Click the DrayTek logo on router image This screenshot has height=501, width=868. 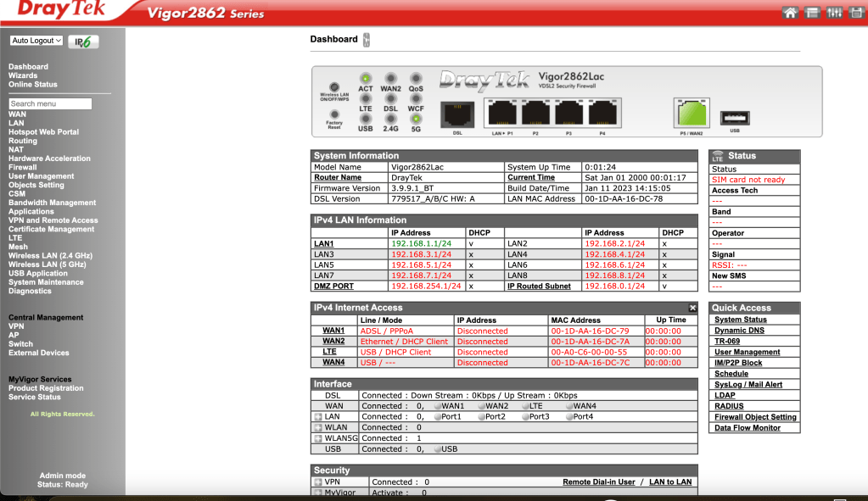point(485,81)
